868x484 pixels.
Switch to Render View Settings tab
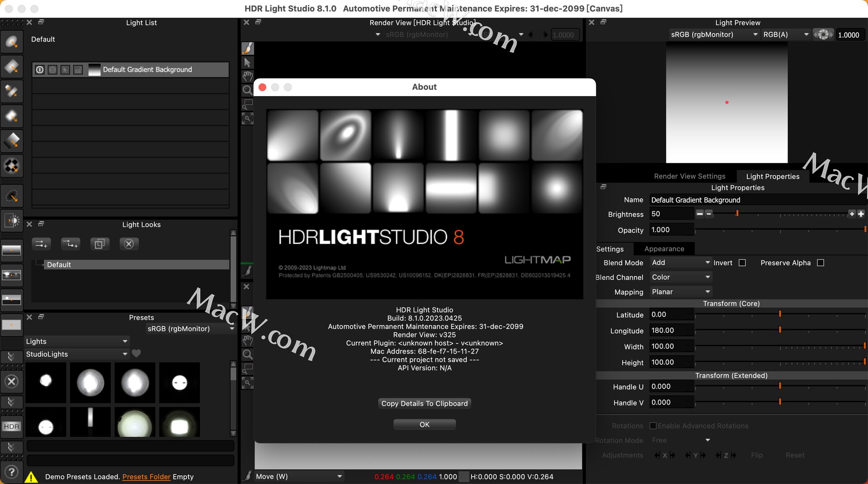click(x=689, y=176)
